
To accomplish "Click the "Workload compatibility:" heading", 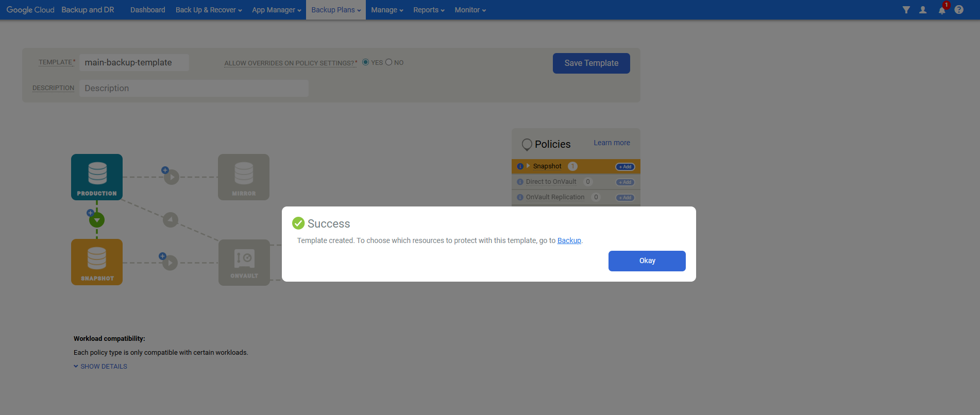I will [x=109, y=339].
